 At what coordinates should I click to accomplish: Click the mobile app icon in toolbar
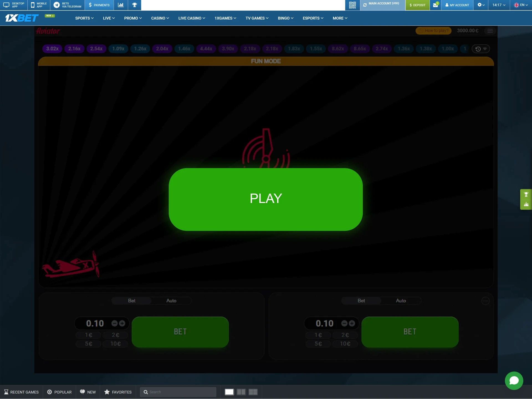pyautogui.click(x=33, y=5)
